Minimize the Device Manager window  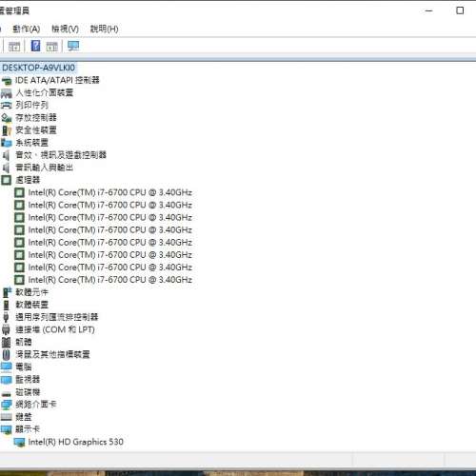click(428, 10)
